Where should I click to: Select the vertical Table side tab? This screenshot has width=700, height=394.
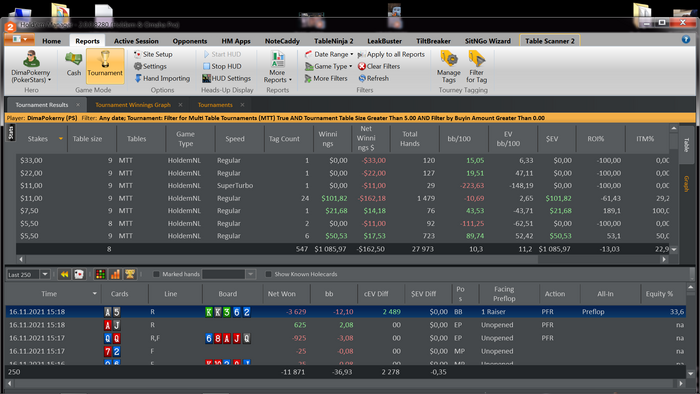[687, 145]
